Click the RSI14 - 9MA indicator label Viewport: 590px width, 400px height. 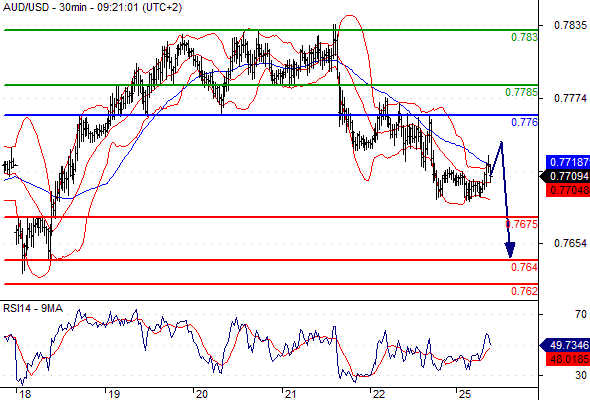click(33, 308)
